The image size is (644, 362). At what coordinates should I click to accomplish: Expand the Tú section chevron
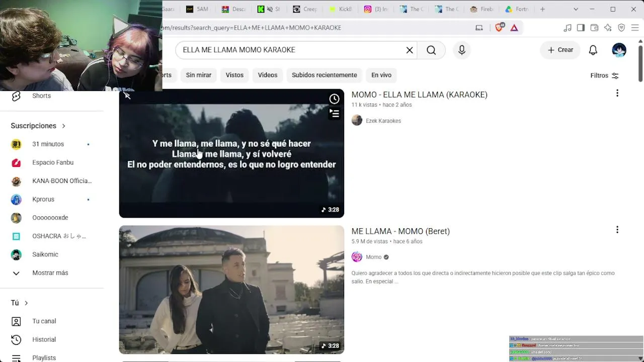(x=26, y=303)
